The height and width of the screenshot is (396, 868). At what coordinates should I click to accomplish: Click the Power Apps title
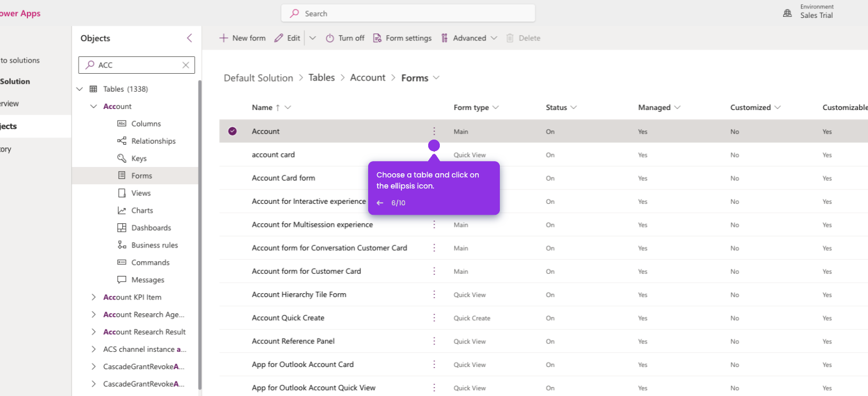pyautogui.click(x=20, y=13)
